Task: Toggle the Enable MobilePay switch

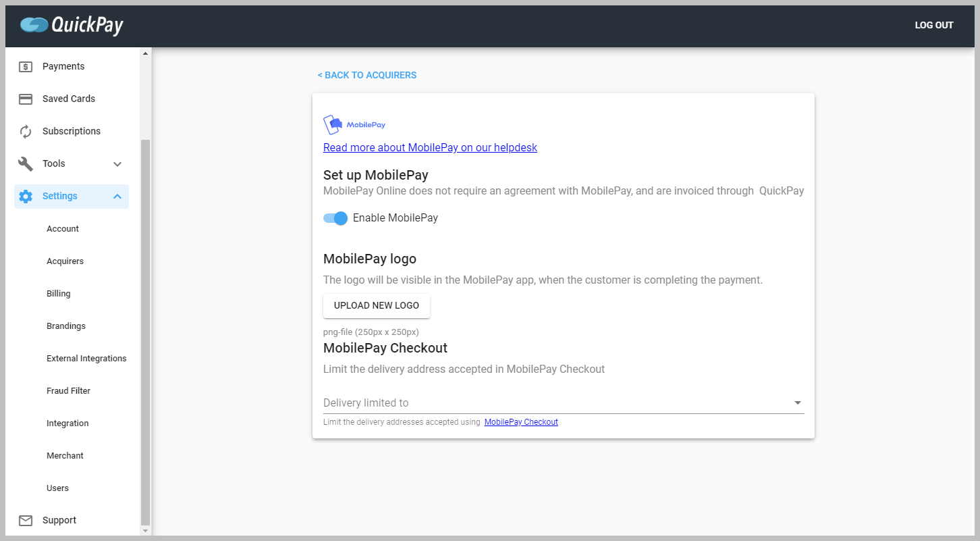Action: click(x=335, y=218)
